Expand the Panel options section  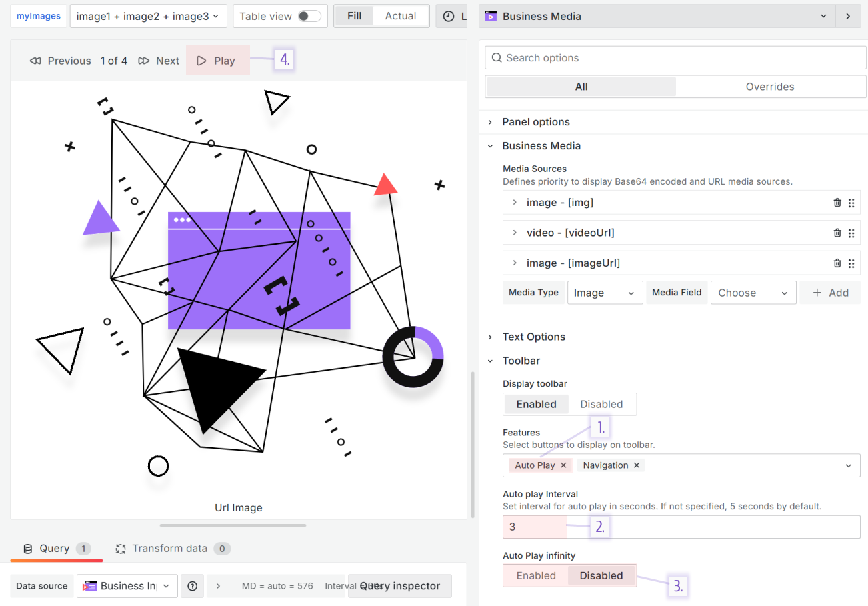click(x=535, y=122)
